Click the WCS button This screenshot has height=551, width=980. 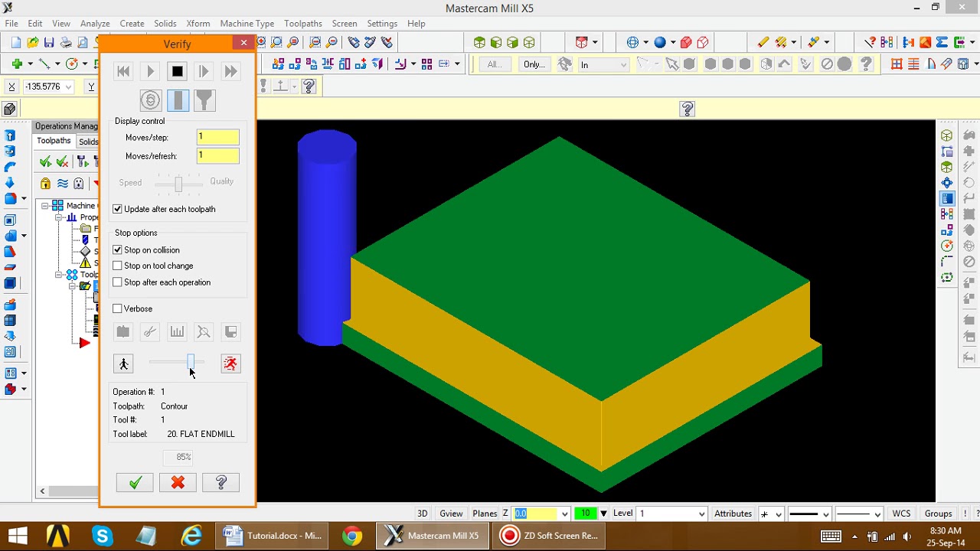(x=901, y=514)
